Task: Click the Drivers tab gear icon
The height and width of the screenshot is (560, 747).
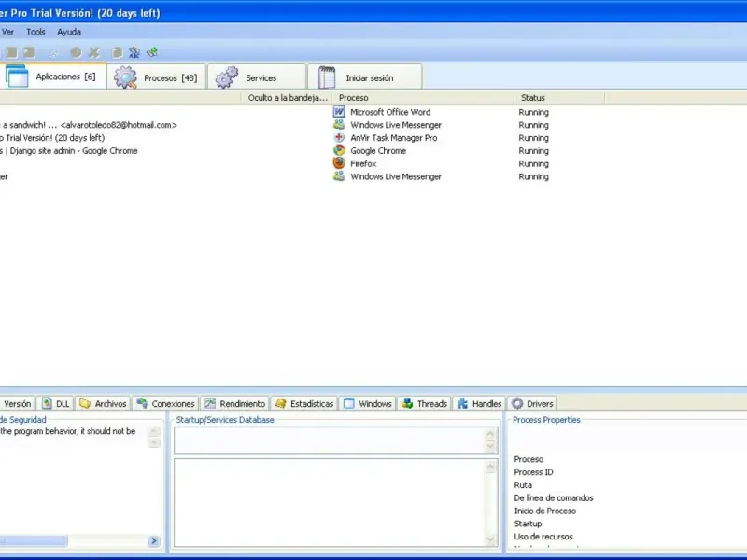Action: coord(517,403)
